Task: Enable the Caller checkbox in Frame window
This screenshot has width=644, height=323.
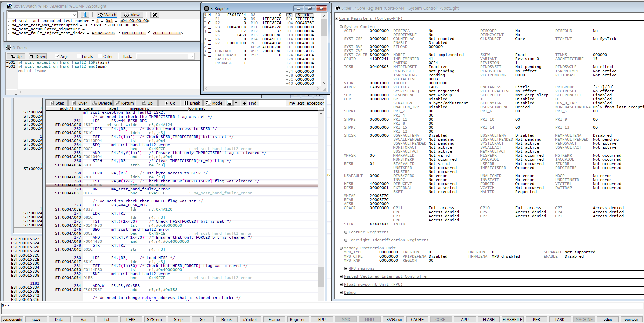Action: (100, 56)
